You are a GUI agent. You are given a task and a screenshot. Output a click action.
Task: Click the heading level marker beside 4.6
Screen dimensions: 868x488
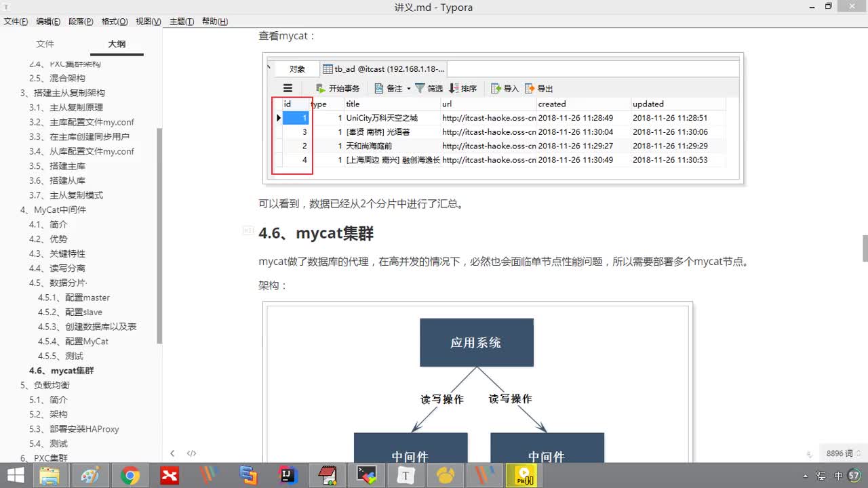tap(248, 232)
